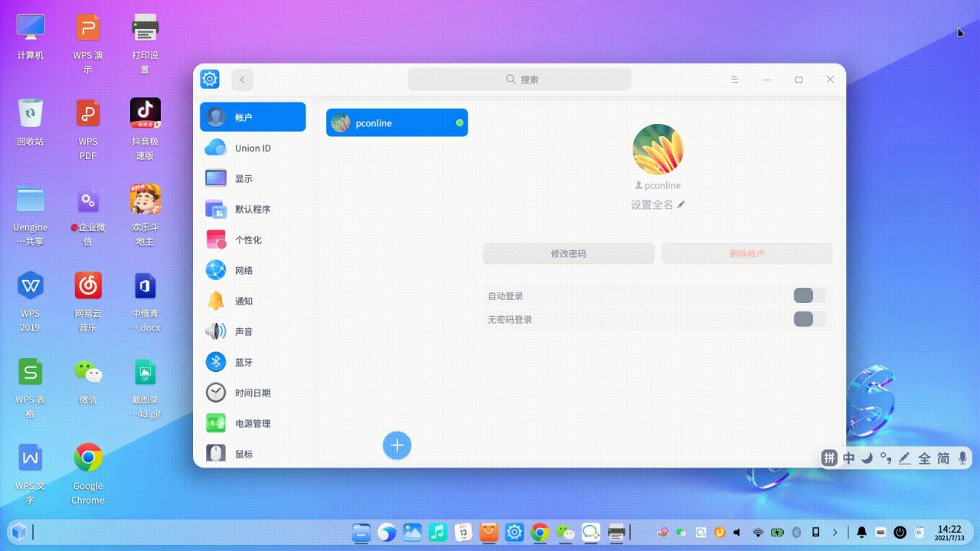Viewport: 980px width, 551px height.
Task: Click the 搜索 search field
Action: pyautogui.click(x=520, y=80)
